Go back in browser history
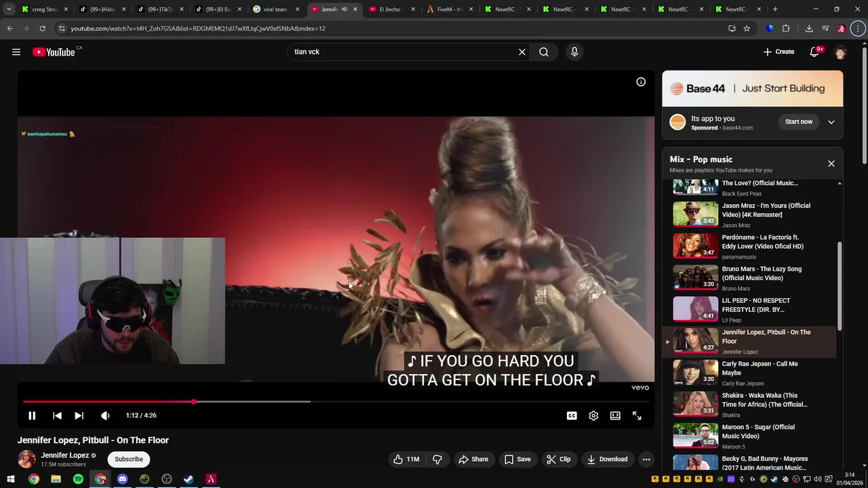 click(x=9, y=28)
